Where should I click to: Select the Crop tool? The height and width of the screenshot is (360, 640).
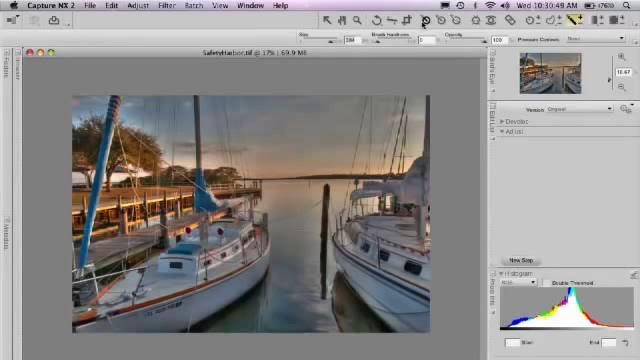[x=407, y=20]
